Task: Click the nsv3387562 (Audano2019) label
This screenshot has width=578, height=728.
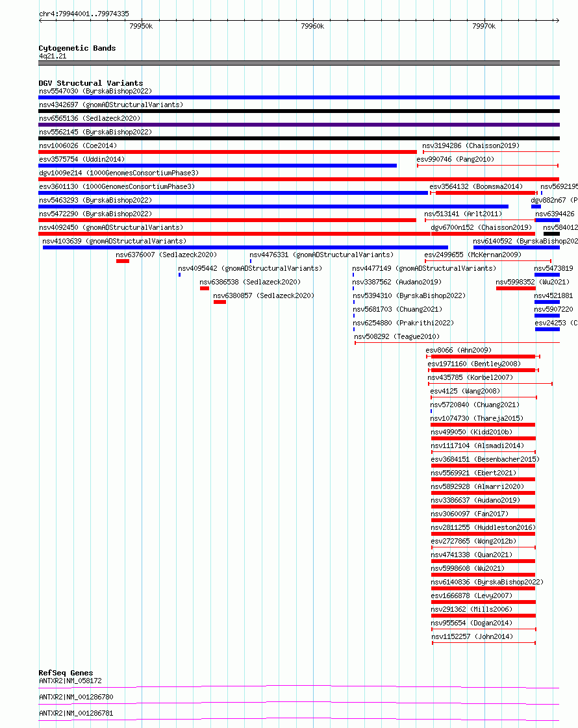Action: point(397,282)
